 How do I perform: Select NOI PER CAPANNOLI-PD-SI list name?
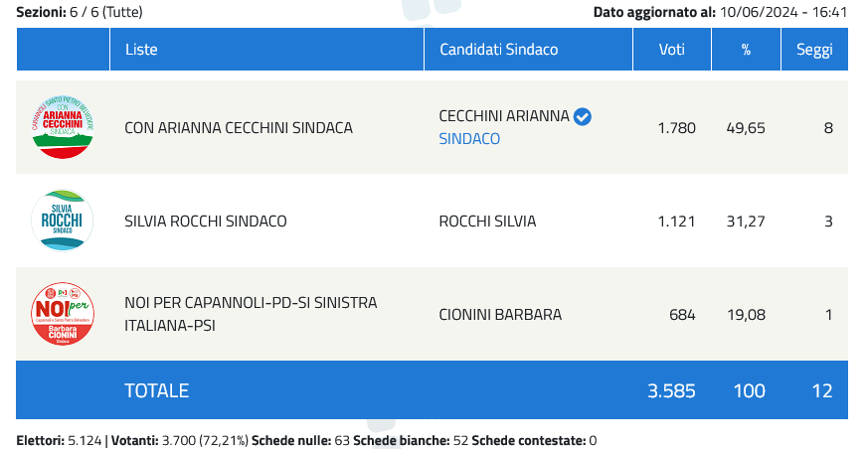(x=251, y=314)
